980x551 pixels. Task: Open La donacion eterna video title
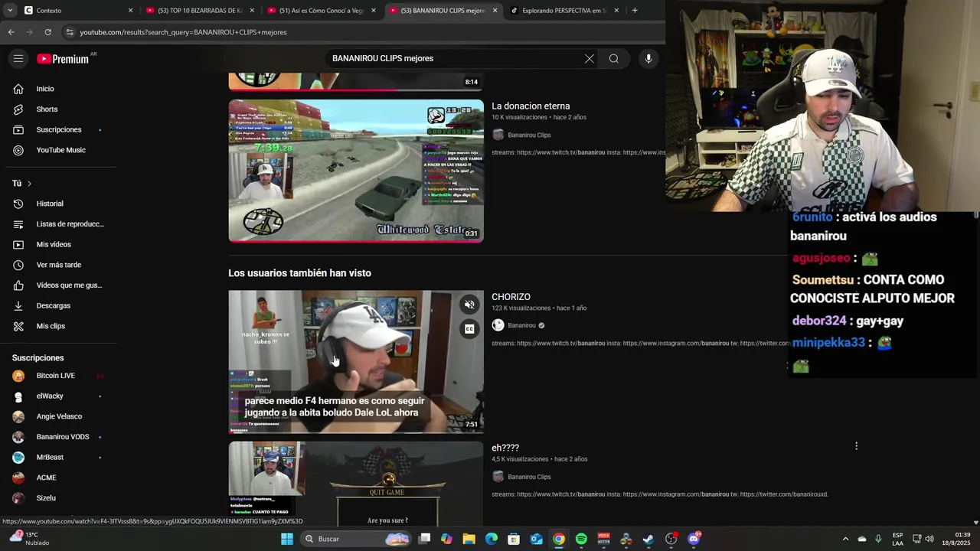coord(531,106)
